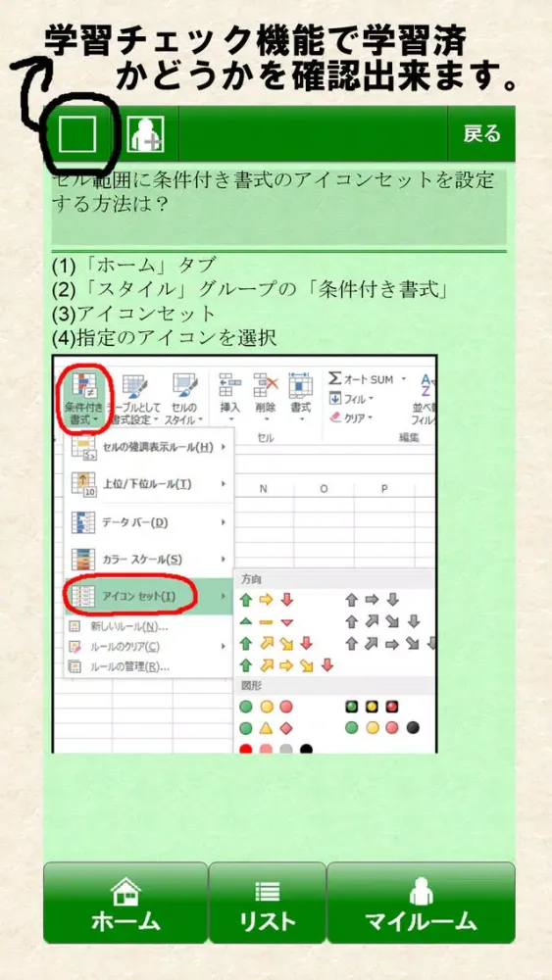Open オートSUM dropdown arrow in Excel image

click(403, 378)
